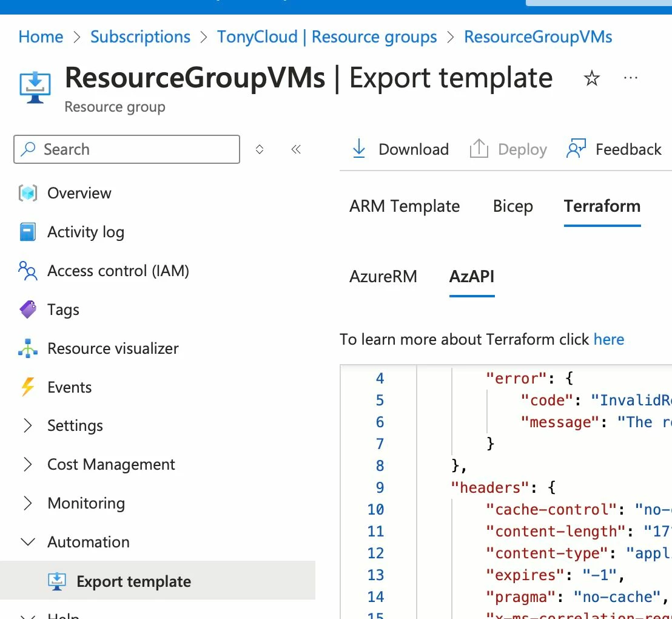Switch to the Bicep tab
This screenshot has width=672, height=619.
click(512, 206)
